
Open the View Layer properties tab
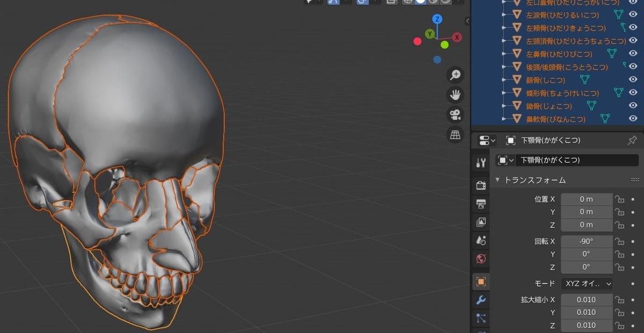tap(481, 222)
